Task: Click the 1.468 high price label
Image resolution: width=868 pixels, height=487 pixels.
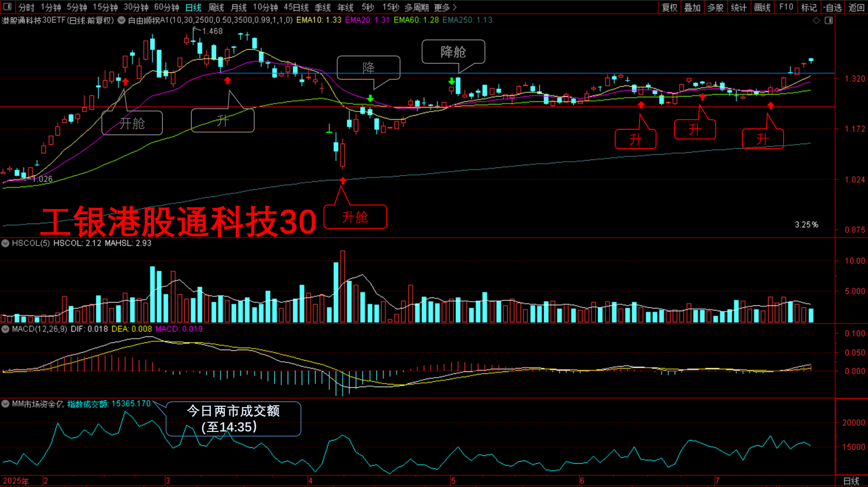Action: 212,31
